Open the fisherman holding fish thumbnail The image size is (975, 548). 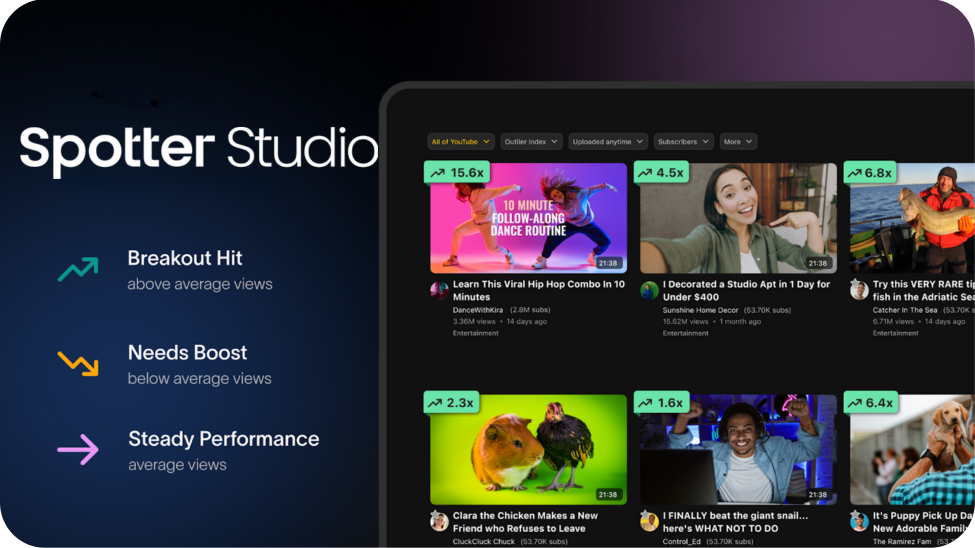coord(912,218)
